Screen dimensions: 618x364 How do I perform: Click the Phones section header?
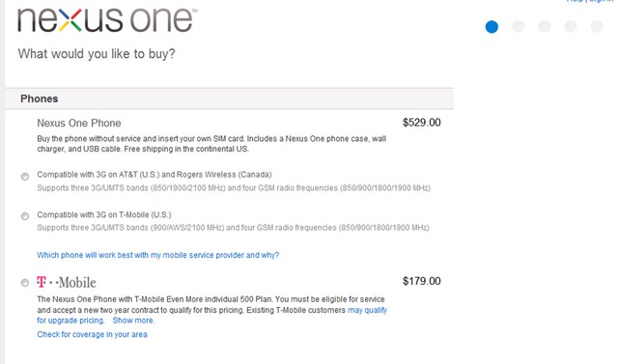[x=229, y=98]
